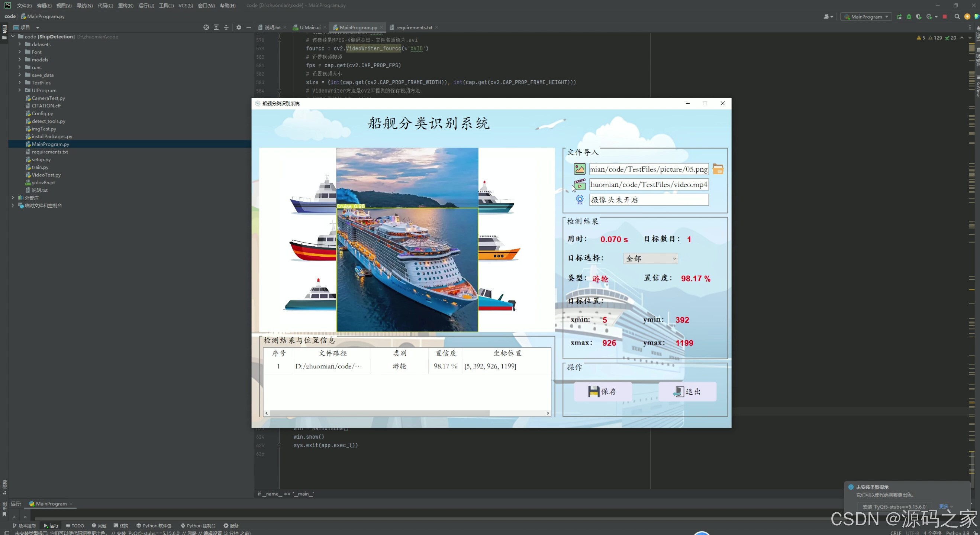Open Search Everywhere magnifier icon
The width and height of the screenshot is (980, 535).
click(x=957, y=17)
